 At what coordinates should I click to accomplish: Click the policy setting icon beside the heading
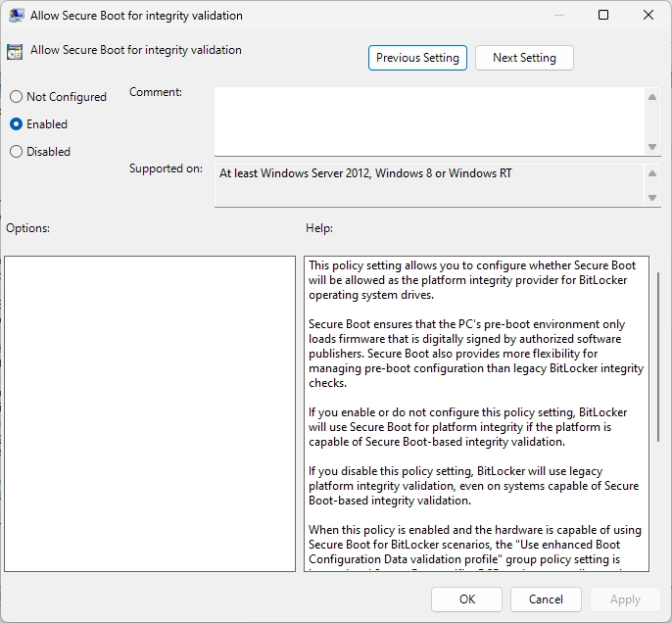click(x=15, y=53)
